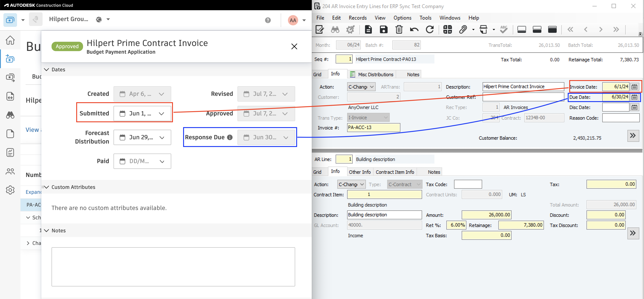The image size is (644, 299).
Task: Switch to the Misc Distributions tab
Action: click(x=372, y=75)
